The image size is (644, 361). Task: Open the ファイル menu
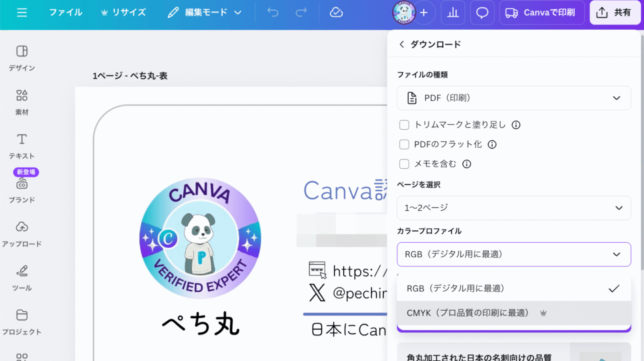point(65,12)
